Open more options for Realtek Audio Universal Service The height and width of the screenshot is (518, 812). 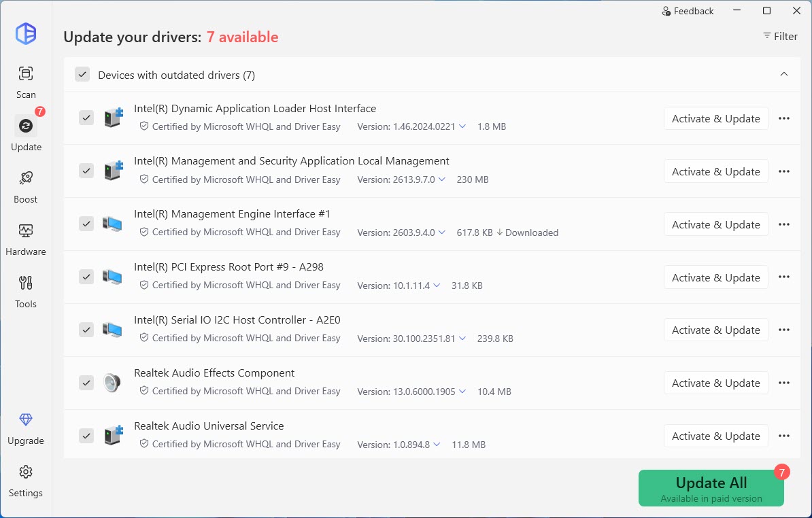coord(784,436)
